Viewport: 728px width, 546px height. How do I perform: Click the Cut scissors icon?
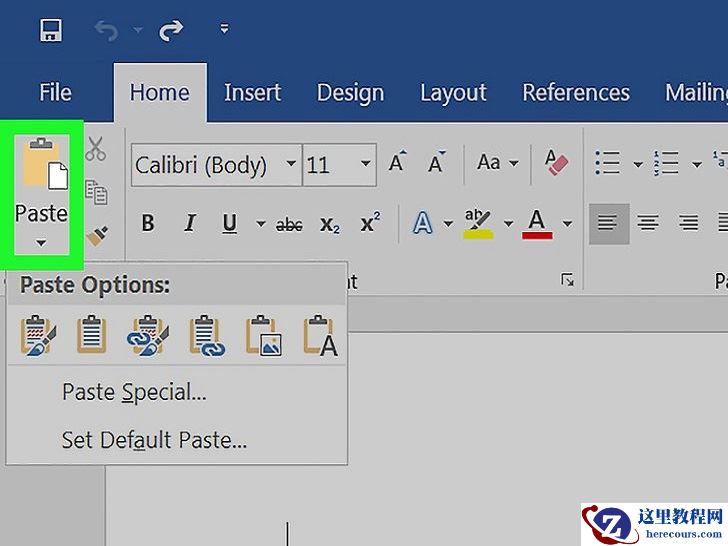point(96,150)
